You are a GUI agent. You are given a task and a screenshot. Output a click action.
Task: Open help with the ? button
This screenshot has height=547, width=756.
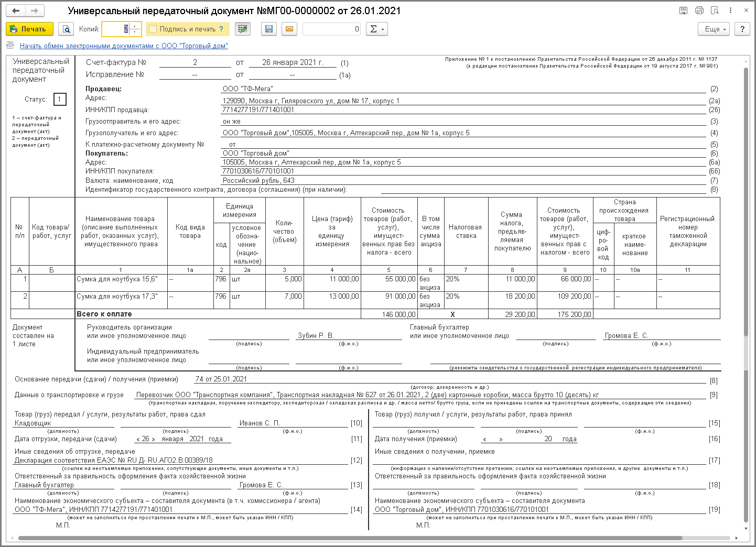pos(742,29)
